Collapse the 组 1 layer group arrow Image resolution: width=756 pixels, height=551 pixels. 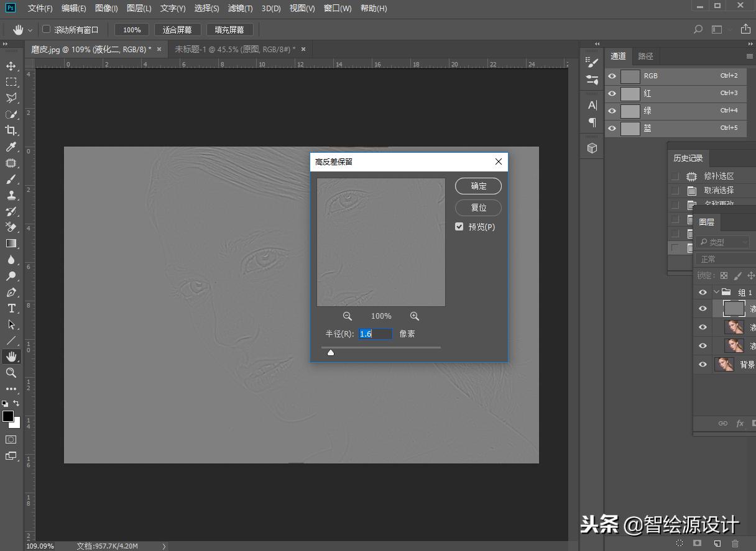tap(716, 292)
